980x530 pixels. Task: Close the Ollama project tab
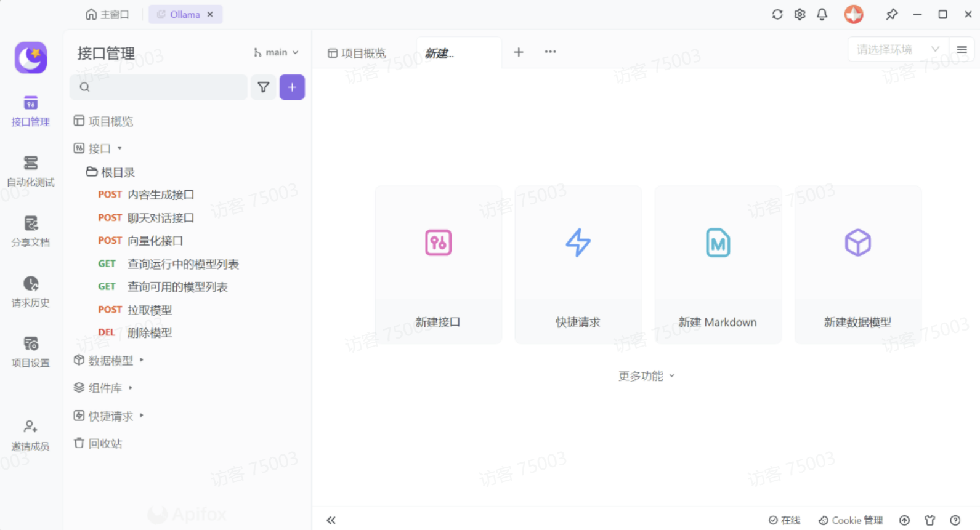(x=210, y=14)
